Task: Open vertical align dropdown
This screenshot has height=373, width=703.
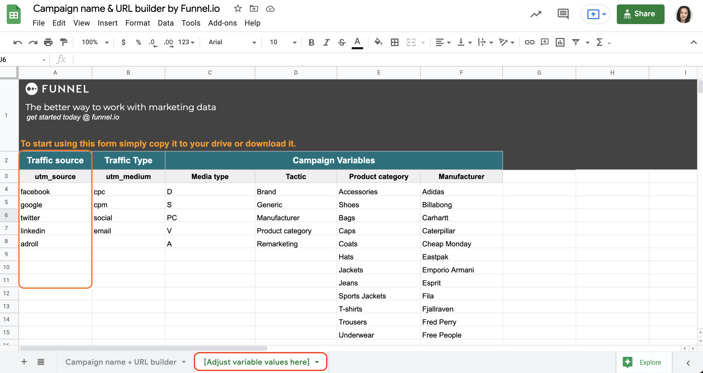Action: point(463,43)
